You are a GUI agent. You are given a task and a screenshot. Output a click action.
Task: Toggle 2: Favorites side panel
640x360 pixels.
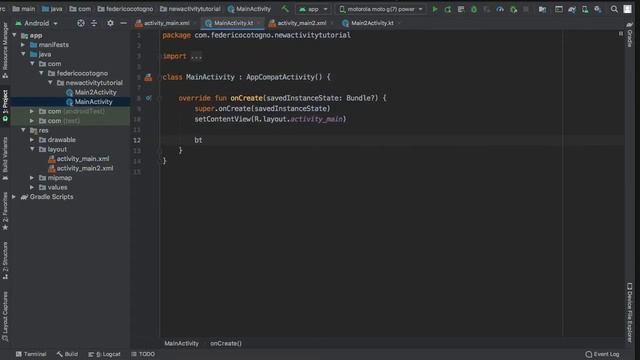click(x=5, y=211)
